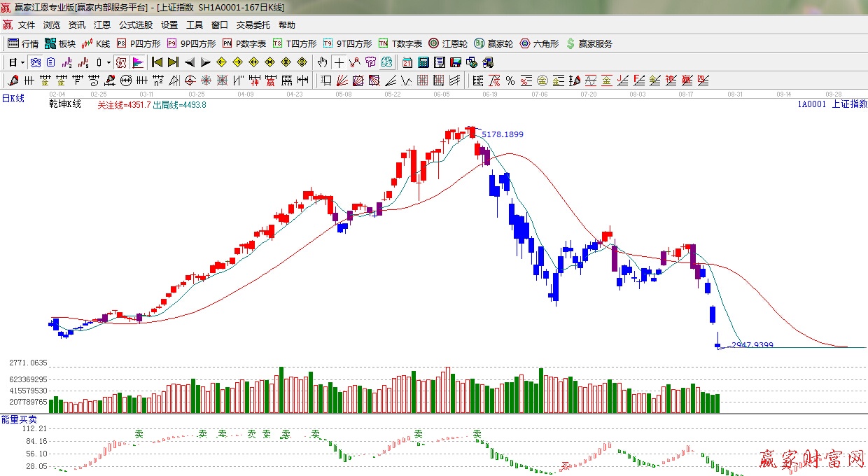Click the calculator icon in toolbar
Image resolution: width=868 pixels, height=476 pixels.
[x=423, y=62]
